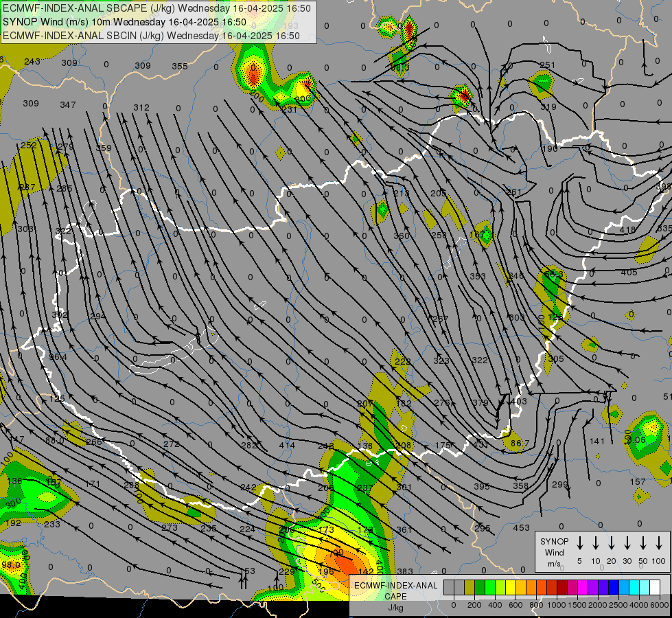Click the map value 379
This screenshot has width=672, height=618.
pos(480,402)
